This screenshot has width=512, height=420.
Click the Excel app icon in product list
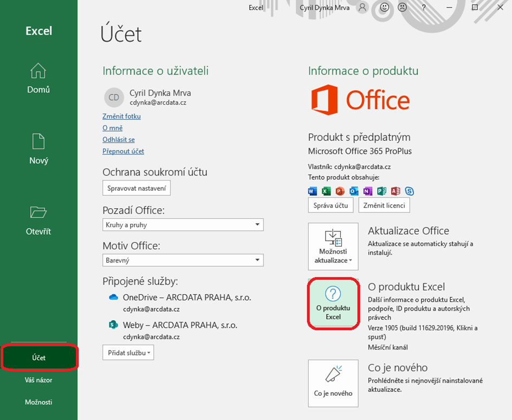(326, 191)
